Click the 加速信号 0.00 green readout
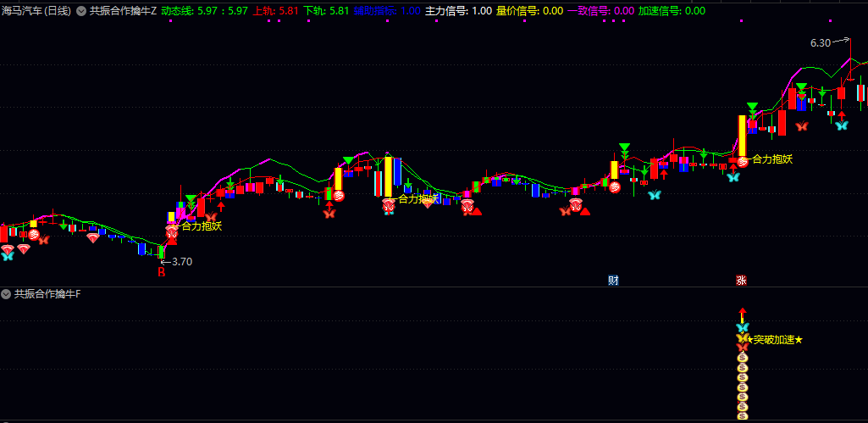Viewport: 868px width, 423px height. 672,10
